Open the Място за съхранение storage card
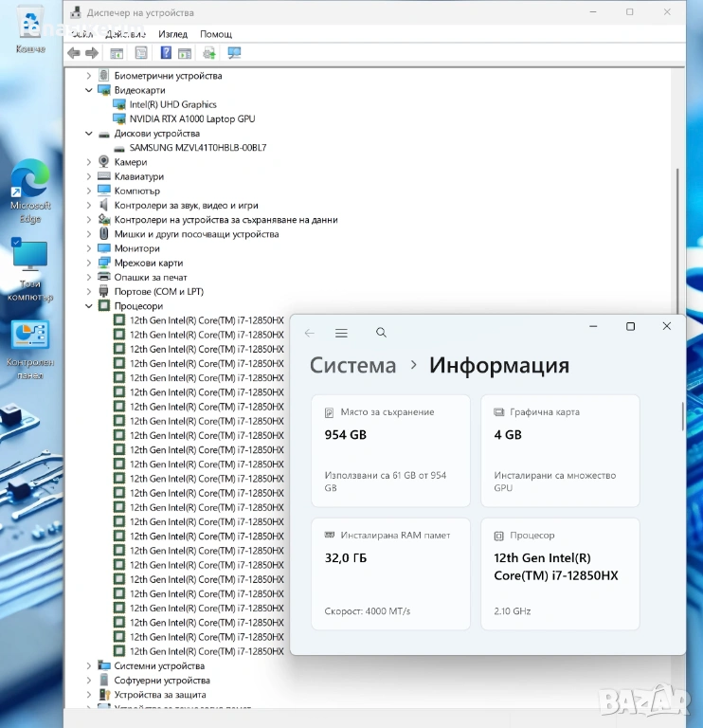This screenshot has width=703, height=728. pyautogui.click(x=390, y=450)
